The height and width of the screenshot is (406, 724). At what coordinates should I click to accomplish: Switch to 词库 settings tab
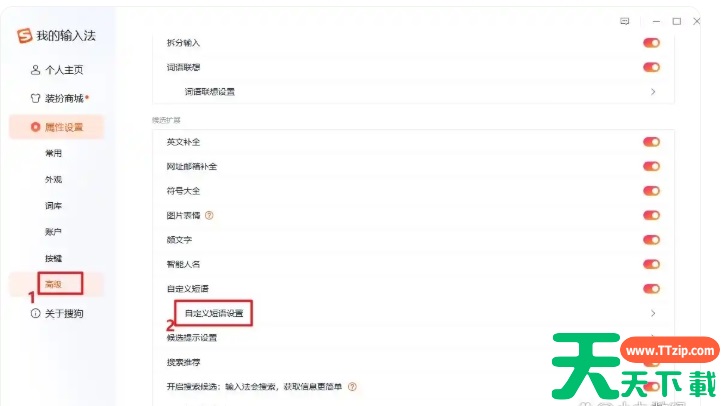[54, 206]
